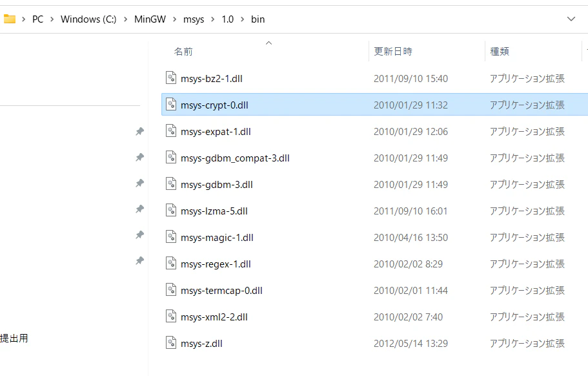Select the file msys-gdbm_compat-3.dll
588x376 pixels.
(x=235, y=158)
